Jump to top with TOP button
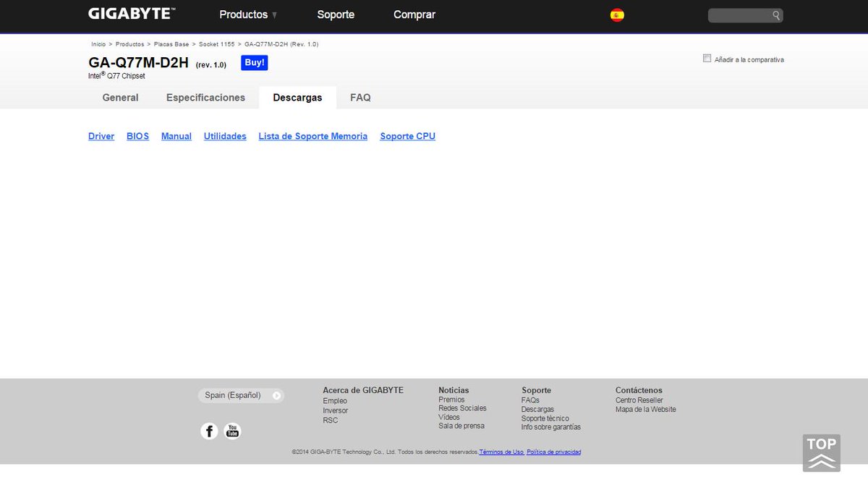Screen dimensions: 868x477 tap(822, 453)
